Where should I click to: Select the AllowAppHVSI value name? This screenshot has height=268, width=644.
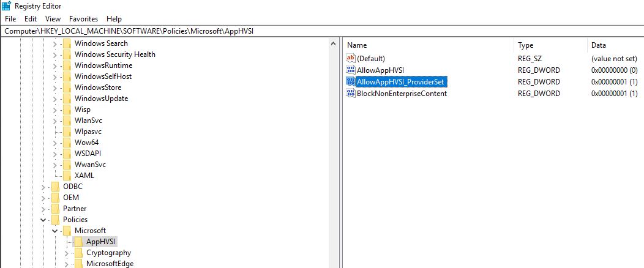coord(381,70)
